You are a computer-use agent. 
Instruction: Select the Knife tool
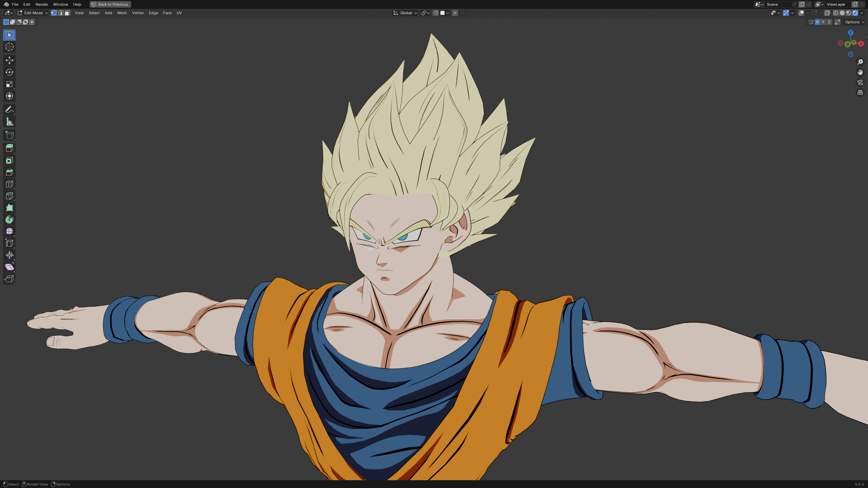[x=9, y=196]
